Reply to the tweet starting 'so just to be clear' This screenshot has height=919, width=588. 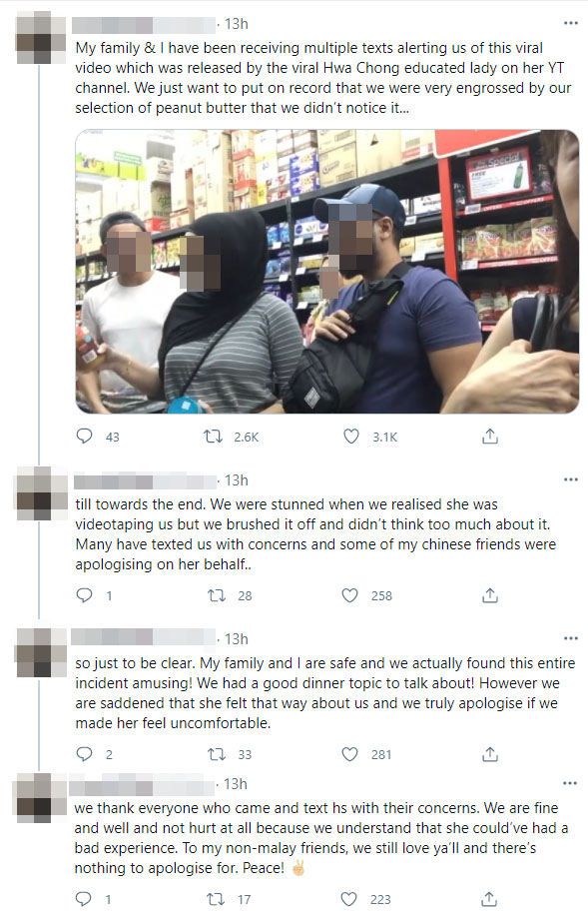[x=85, y=754]
